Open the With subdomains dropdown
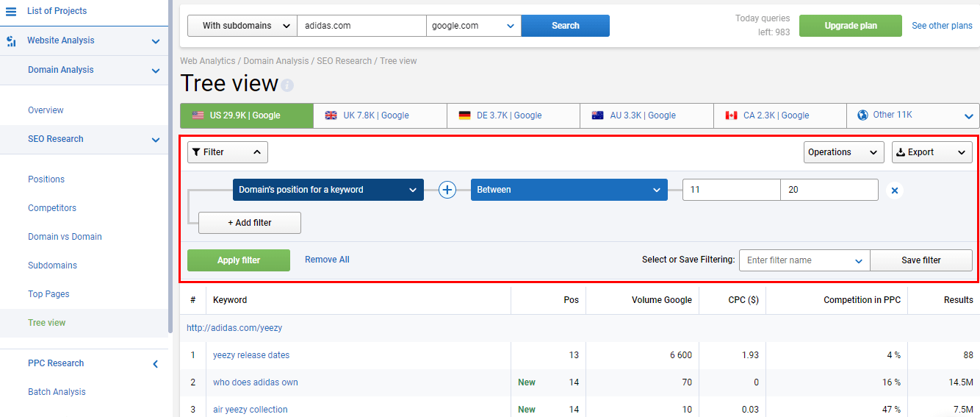 [x=242, y=26]
